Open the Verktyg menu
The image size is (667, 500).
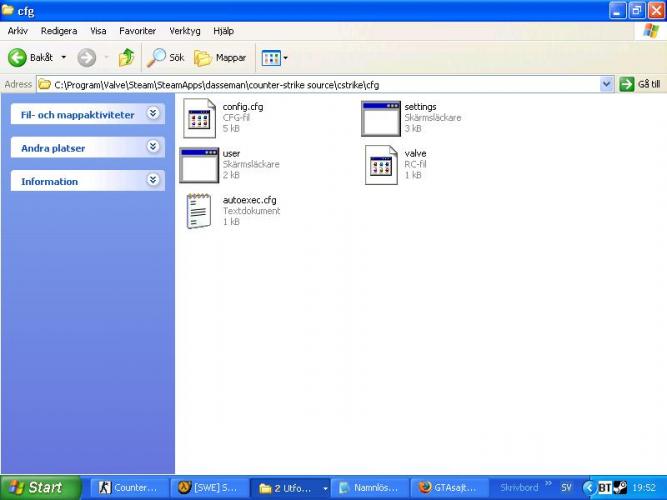pos(184,31)
